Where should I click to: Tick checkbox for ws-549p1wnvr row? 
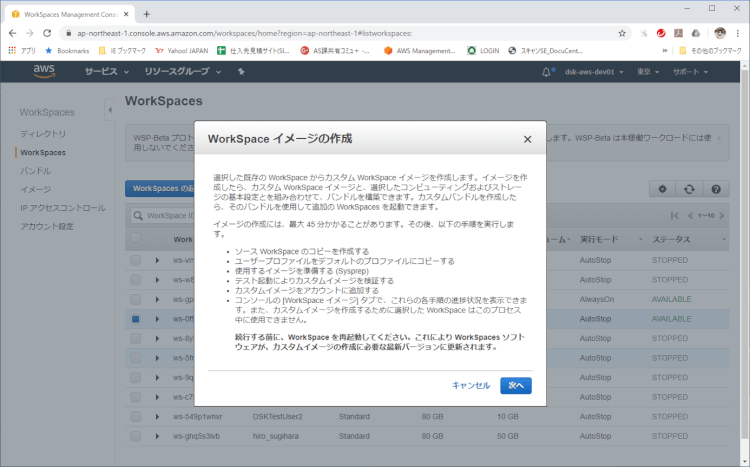tap(135, 415)
